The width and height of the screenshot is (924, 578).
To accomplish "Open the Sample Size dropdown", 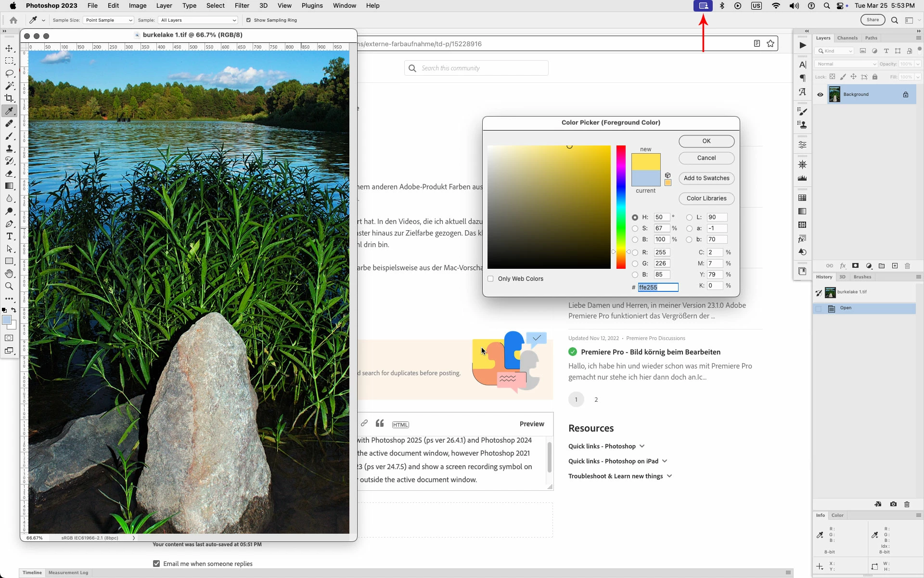I will 108,20.
